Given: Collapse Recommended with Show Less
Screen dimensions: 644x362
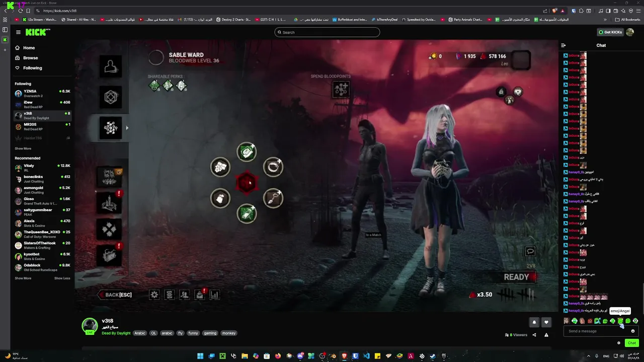Looking at the screenshot, I should 62,278.
